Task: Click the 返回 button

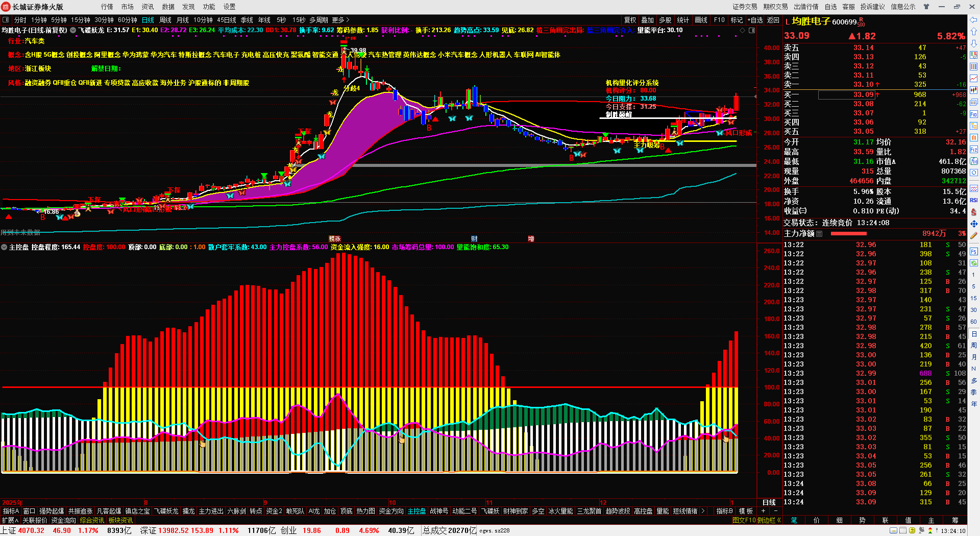Action: [x=773, y=20]
